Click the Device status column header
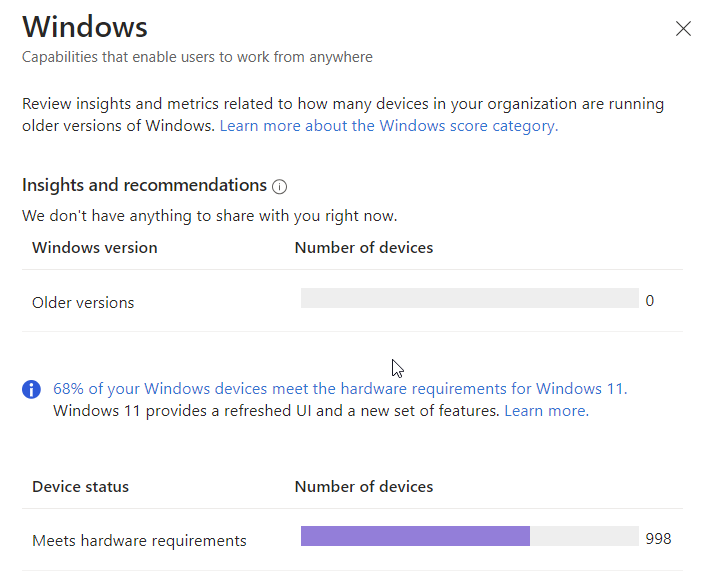The image size is (708, 578). point(80,486)
